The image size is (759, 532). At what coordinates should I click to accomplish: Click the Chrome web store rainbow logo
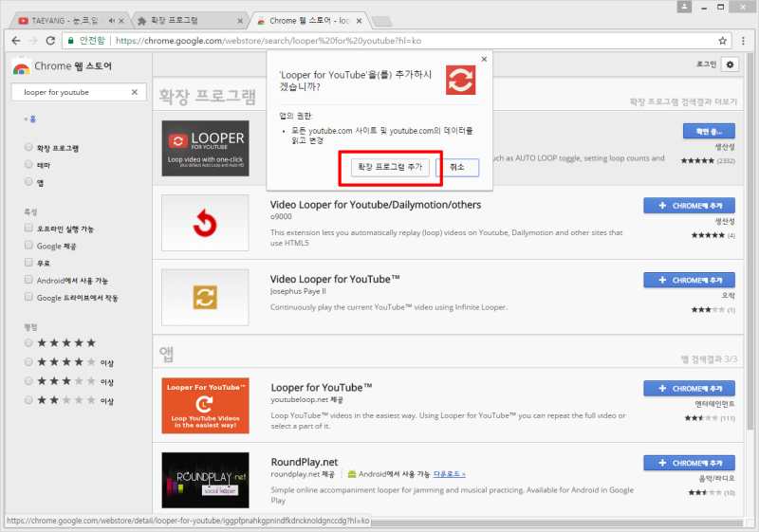(x=21, y=67)
